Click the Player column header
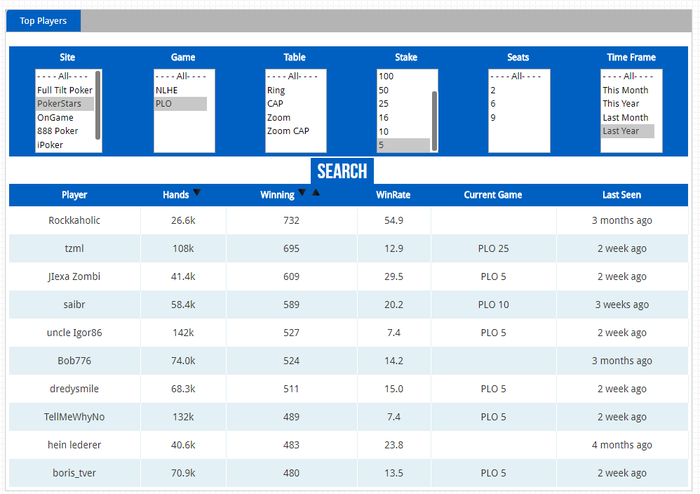 [x=74, y=195]
